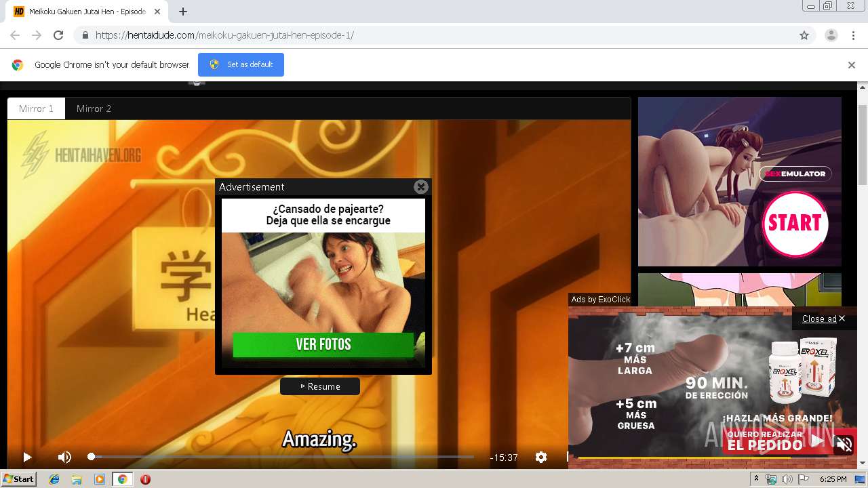Viewport: 868px width, 488px height.
Task: Click the red circular taskbar icon
Action: pyautogui.click(x=145, y=479)
